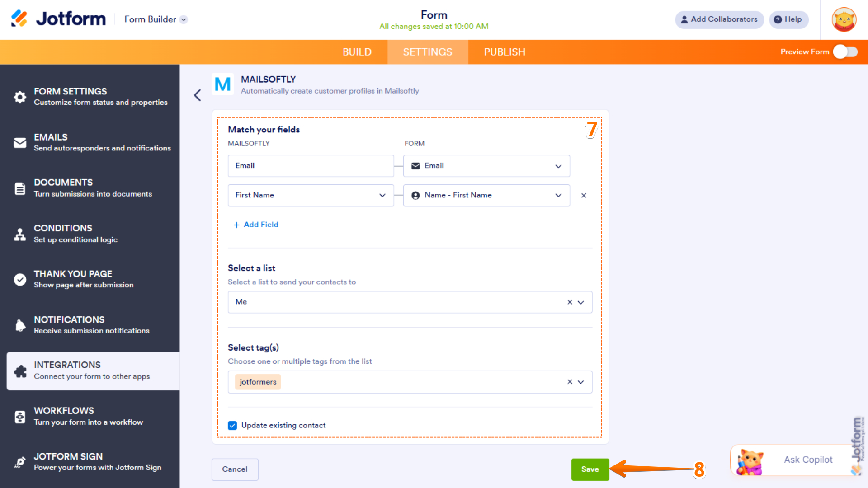Uncheck Update existing contact
The height and width of the screenshot is (488, 868).
232,425
